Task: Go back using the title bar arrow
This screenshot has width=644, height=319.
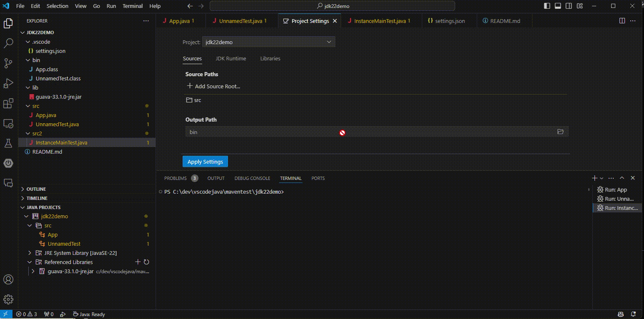Action: [190, 6]
